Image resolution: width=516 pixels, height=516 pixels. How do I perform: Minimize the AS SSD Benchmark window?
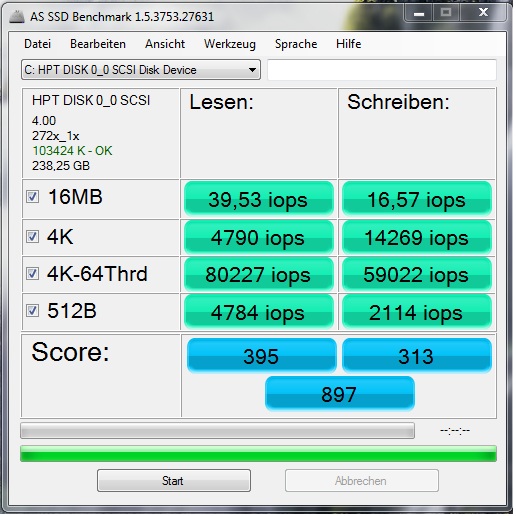(419, 13)
